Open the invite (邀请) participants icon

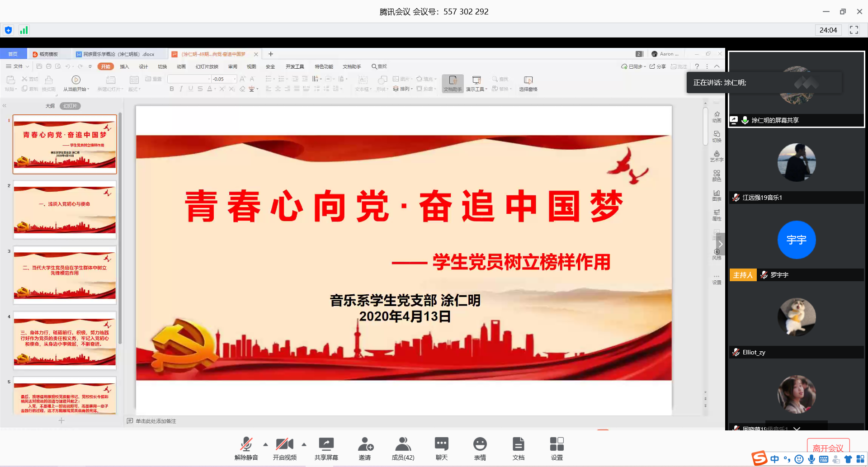[x=365, y=444]
